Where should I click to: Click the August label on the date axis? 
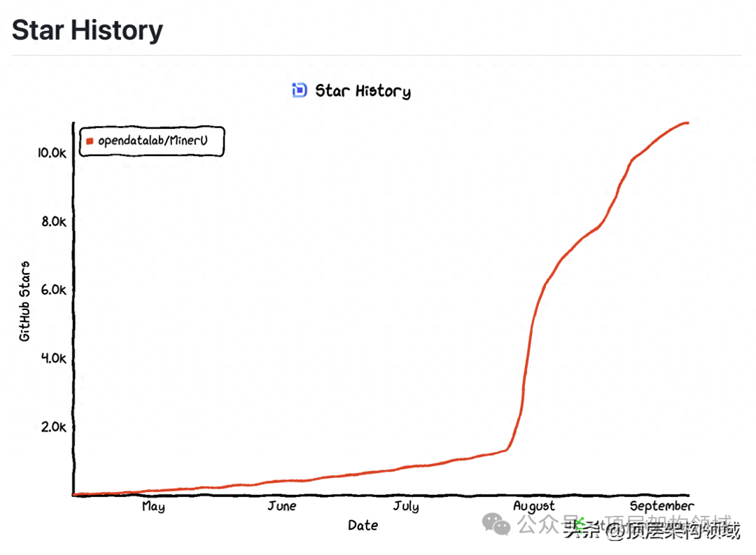[534, 507]
